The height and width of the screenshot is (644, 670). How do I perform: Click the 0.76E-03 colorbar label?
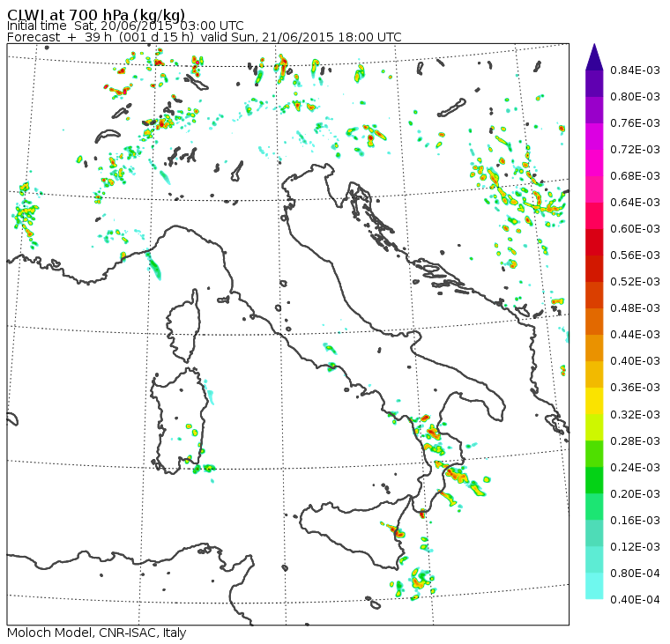click(x=635, y=123)
